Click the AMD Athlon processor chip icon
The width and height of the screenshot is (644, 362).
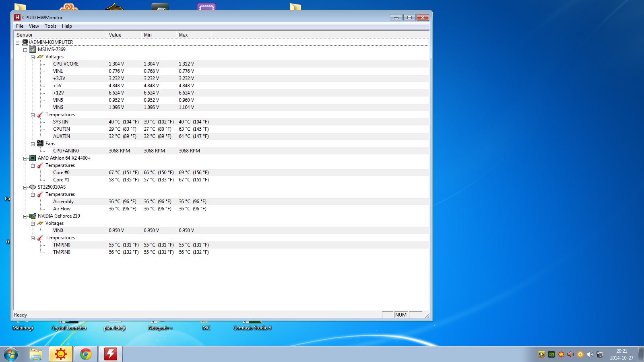[x=33, y=158]
